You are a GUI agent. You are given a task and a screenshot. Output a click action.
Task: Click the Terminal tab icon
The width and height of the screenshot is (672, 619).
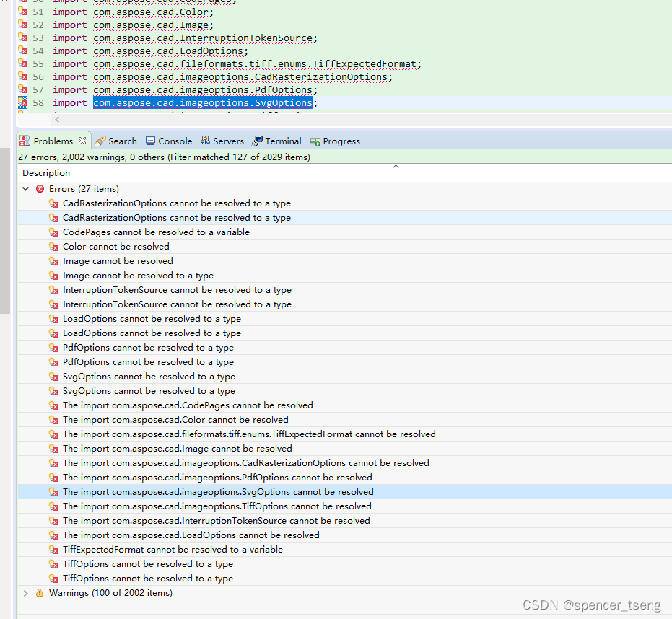click(x=257, y=141)
